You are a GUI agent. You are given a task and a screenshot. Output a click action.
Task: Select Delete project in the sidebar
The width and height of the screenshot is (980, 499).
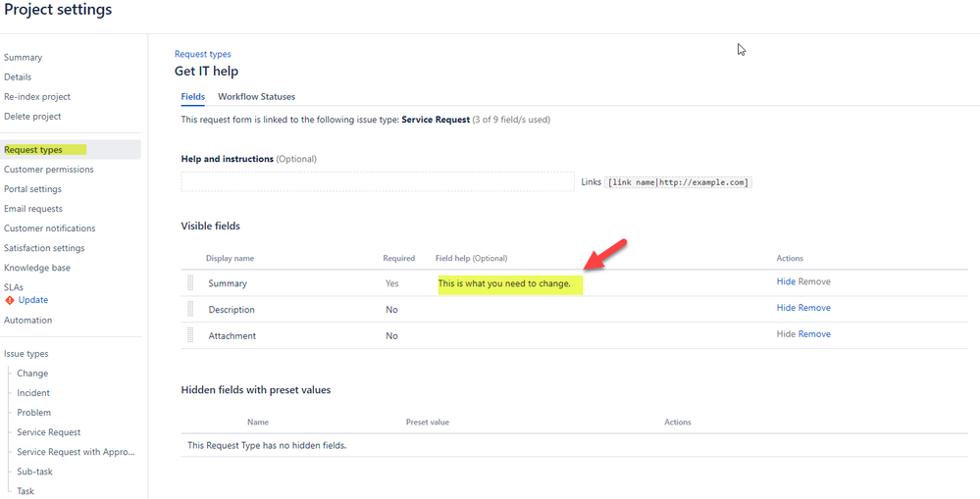[x=32, y=116]
